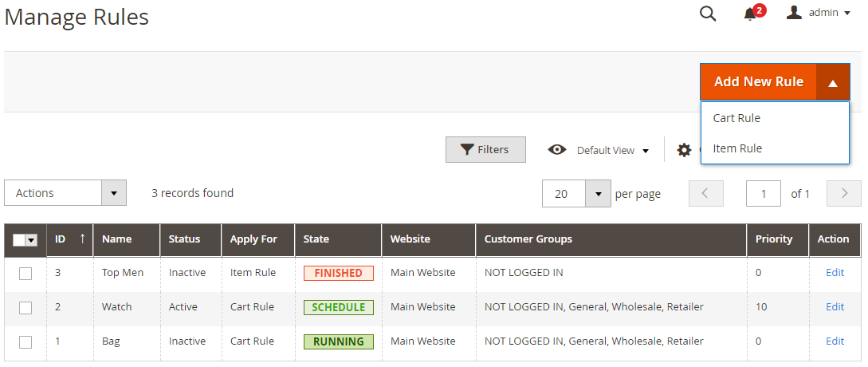Open the select-all checkbox dropdown in header
Screen dimensions: 868x367
point(32,239)
